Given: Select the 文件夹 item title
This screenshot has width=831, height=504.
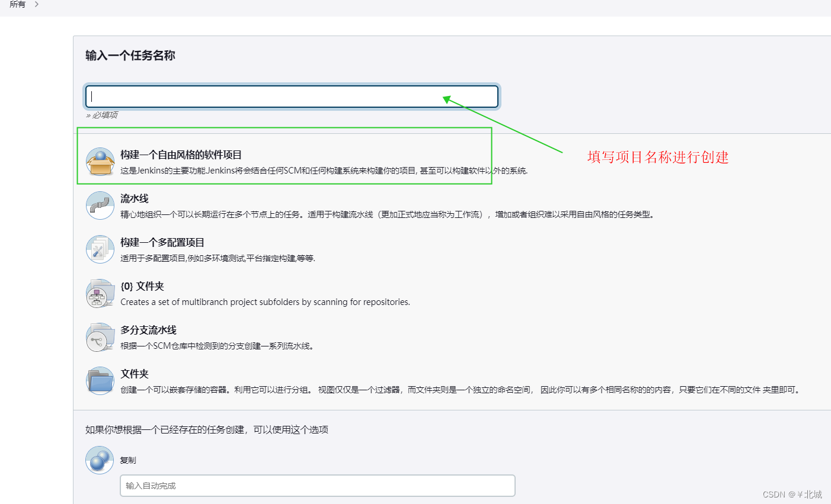Looking at the screenshot, I should point(135,374).
